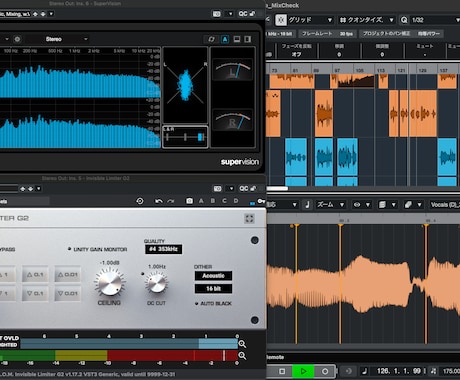Click the camera snapshot icon in SuperVision header
This screenshot has height=380, width=460.
pyautogui.click(x=217, y=14)
